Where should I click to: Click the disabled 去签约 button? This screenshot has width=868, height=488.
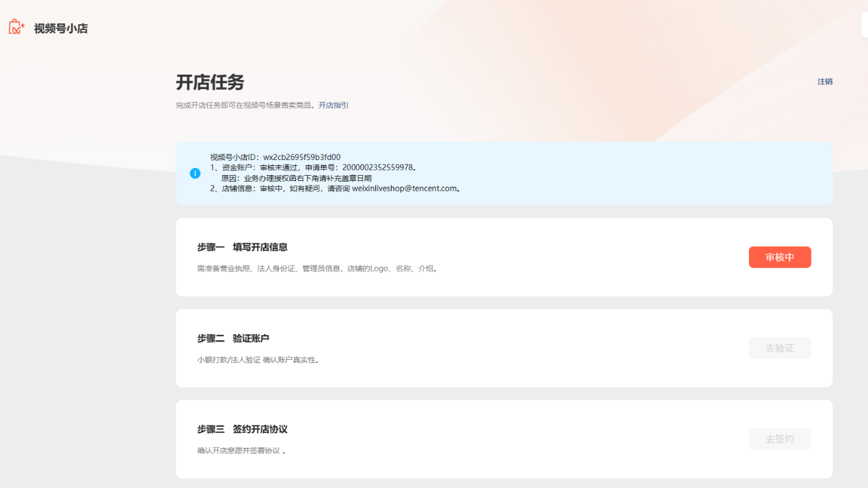tap(780, 439)
